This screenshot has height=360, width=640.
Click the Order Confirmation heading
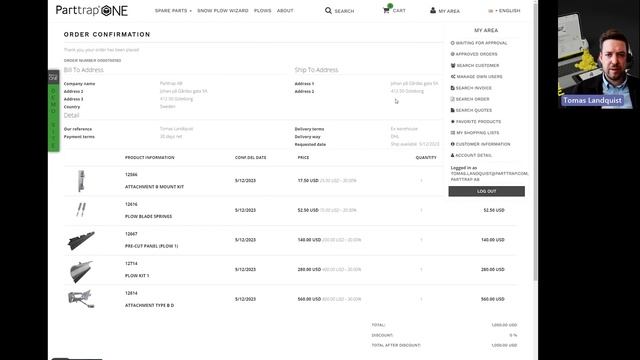pyautogui.click(x=107, y=35)
